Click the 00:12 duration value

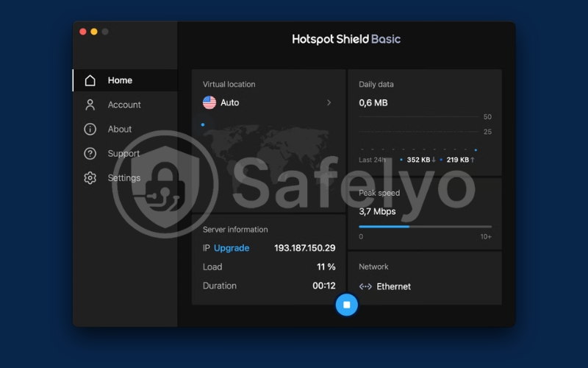coord(324,286)
